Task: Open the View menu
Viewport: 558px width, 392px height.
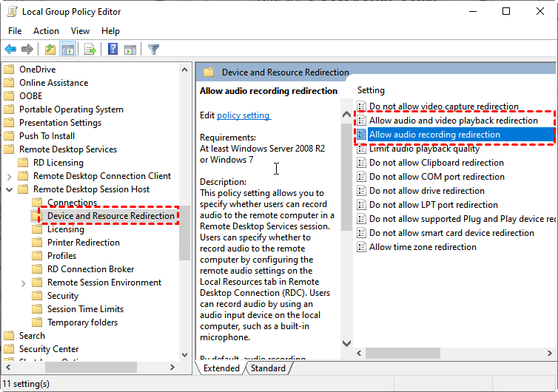Action: click(80, 31)
